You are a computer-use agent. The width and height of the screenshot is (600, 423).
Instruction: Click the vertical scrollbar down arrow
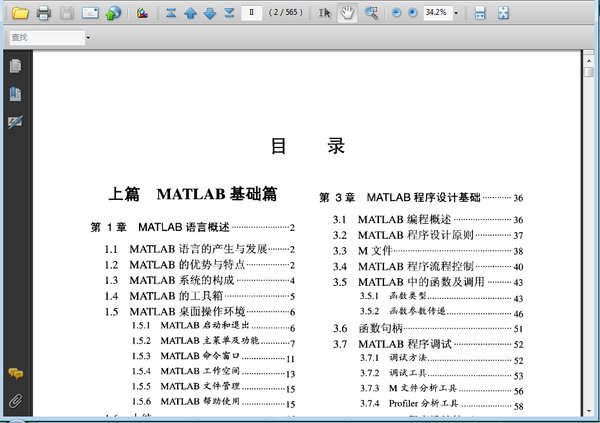[x=589, y=411]
